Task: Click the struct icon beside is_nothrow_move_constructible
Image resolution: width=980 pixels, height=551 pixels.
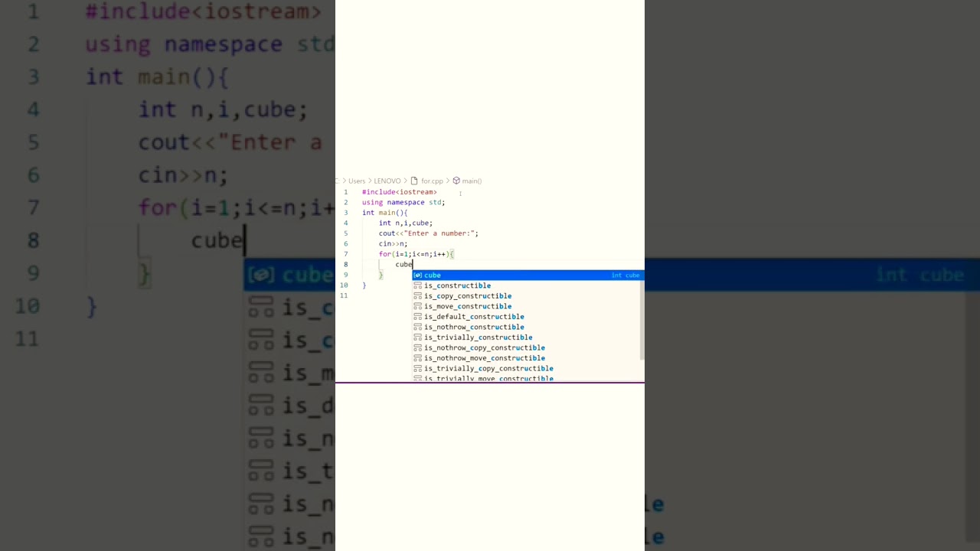Action: tap(418, 357)
